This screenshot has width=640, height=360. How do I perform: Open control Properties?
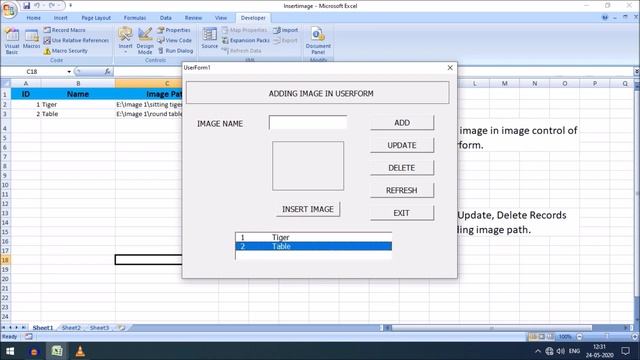[174, 30]
